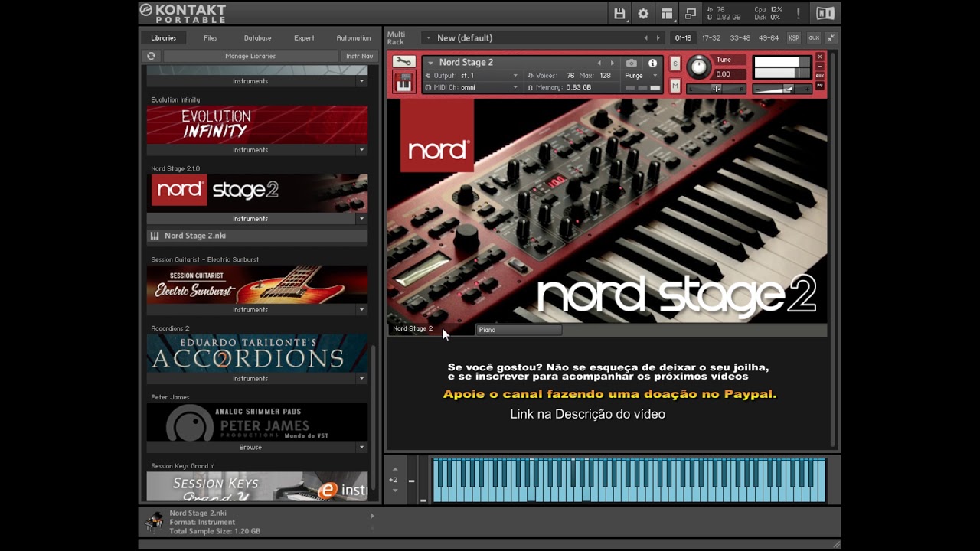Toggle aux channel controls in rack header
This screenshot has width=980, height=551.
tap(813, 37)
